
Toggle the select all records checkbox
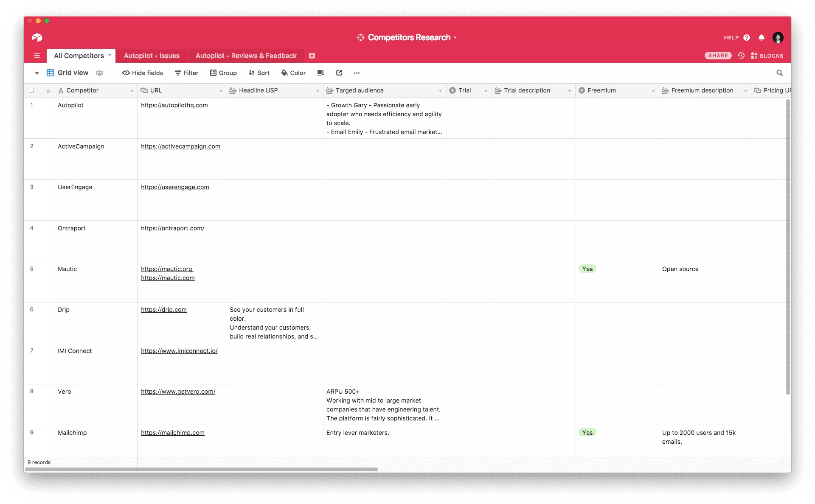pyautogui.click(x=31, y=90)
